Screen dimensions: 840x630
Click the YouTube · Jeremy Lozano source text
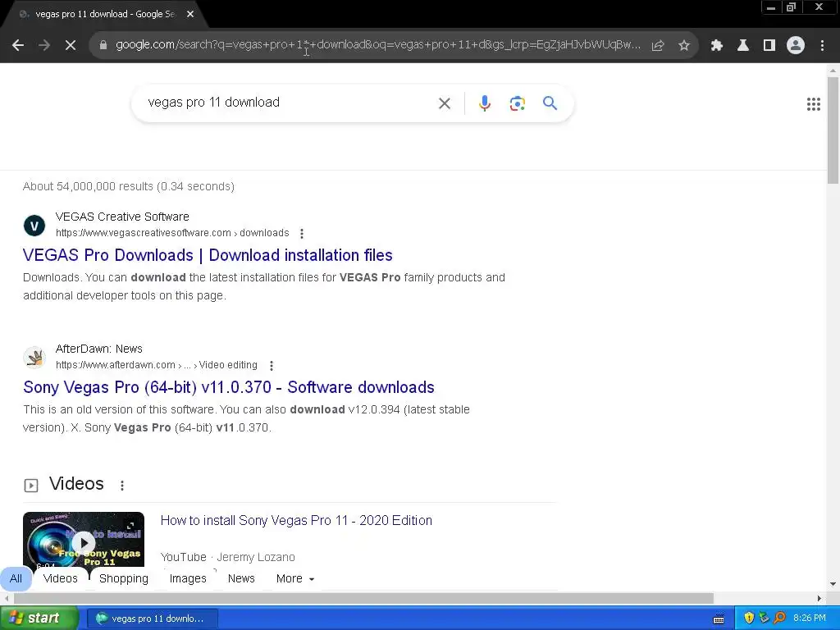[x=228, y=557]
